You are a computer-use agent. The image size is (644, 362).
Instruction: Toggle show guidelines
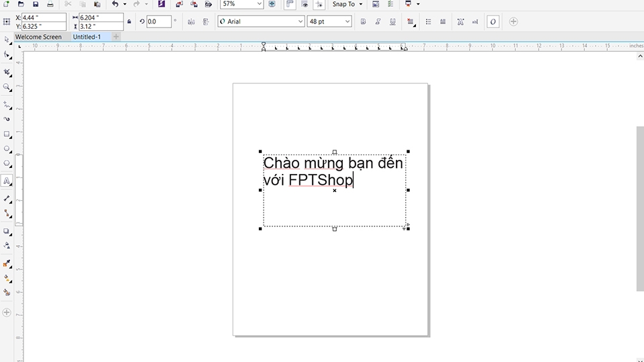319,4
